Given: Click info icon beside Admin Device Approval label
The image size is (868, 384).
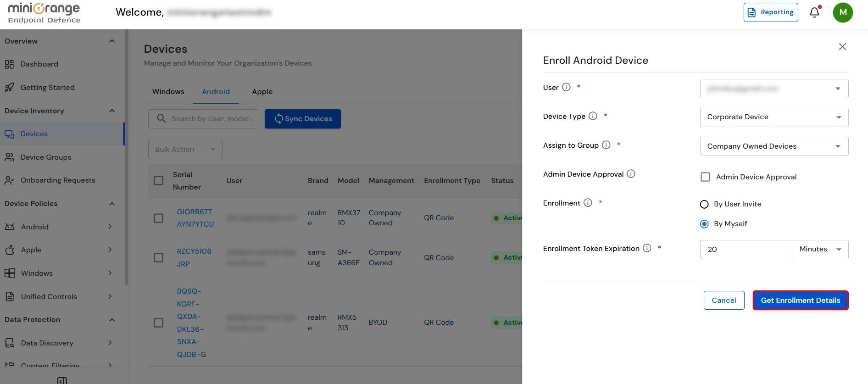Looking at the screenshot, I should point(631,174).
